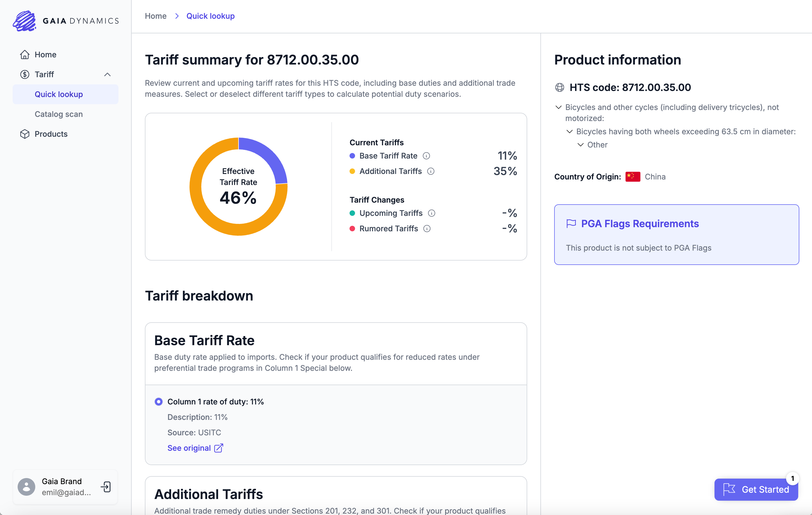This screenshot has height=515, width=812.
Task: Click the Additional Tariffs info icon
Action: pos(431,171)
